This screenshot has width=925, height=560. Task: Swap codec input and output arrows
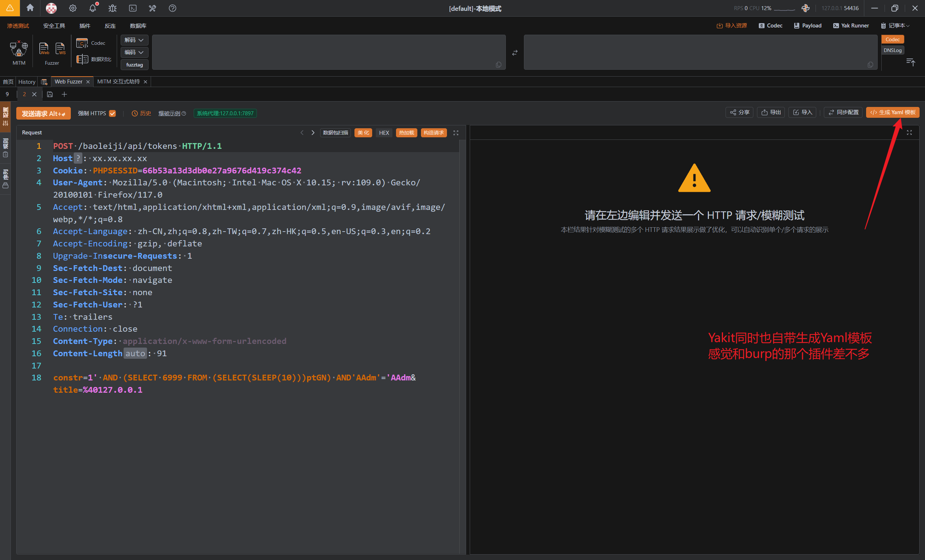pyautogui.click(x=515, y=53)
